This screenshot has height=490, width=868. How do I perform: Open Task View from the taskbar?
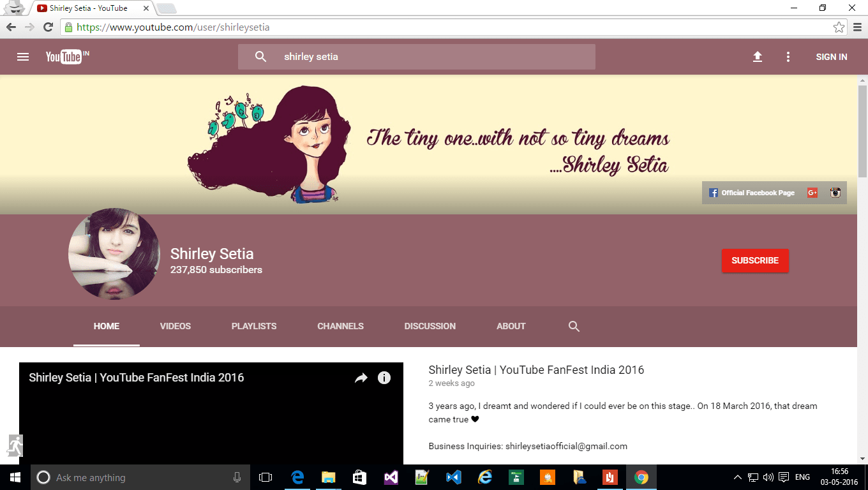266,477
